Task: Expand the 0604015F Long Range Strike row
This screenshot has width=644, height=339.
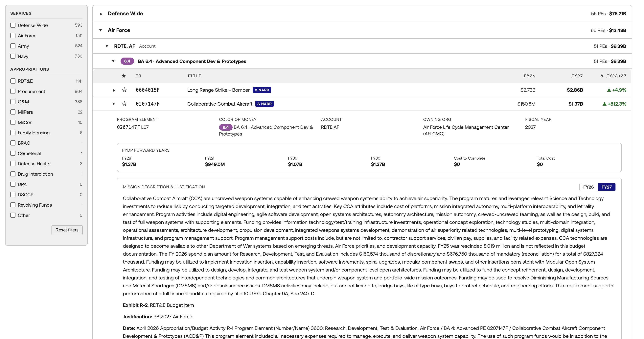Action: [x=114, y=90]
